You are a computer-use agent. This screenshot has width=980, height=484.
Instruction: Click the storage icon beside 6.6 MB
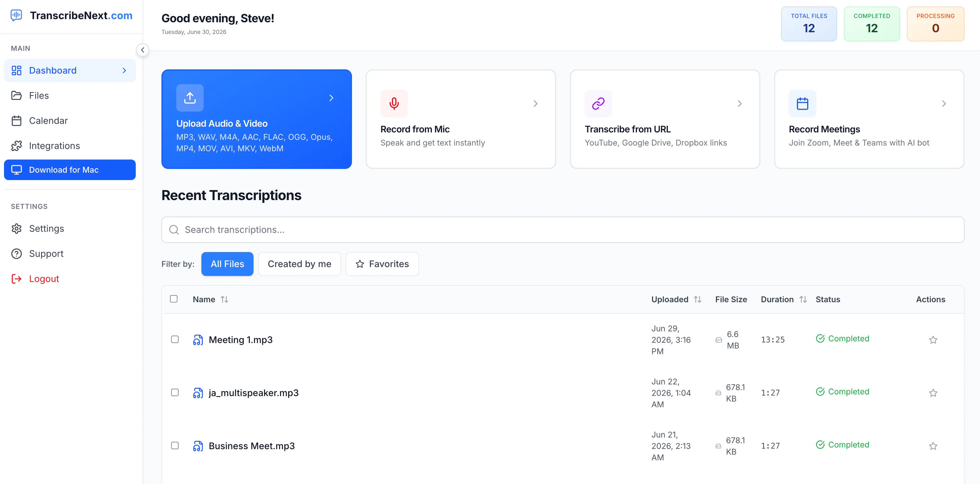click(x=719, y=340)
